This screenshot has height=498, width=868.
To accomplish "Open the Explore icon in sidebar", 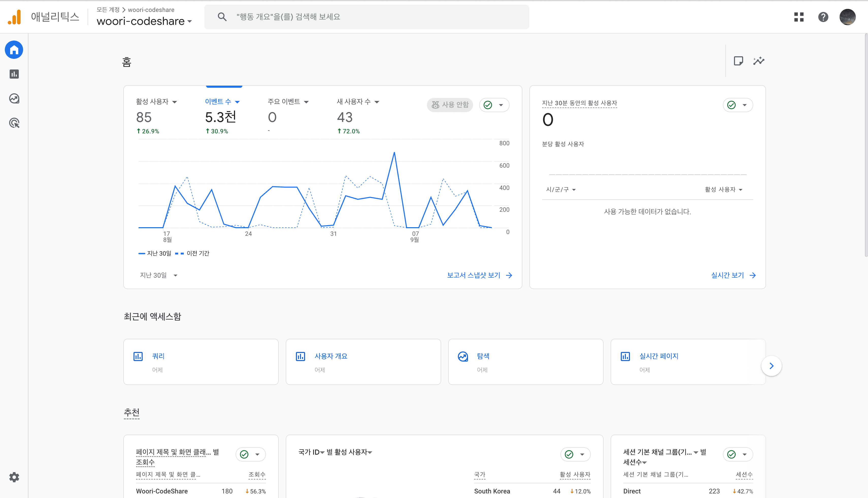I will point(14,99).
